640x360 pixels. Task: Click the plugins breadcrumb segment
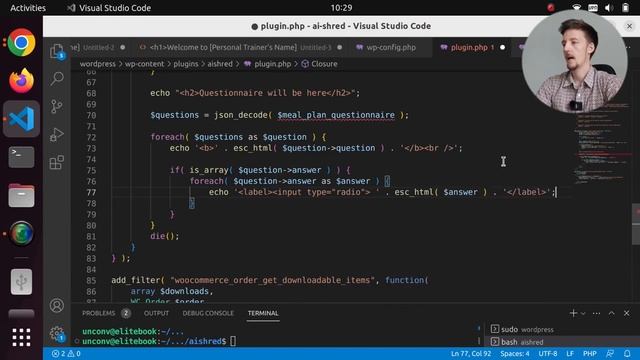tap(186, 64)
